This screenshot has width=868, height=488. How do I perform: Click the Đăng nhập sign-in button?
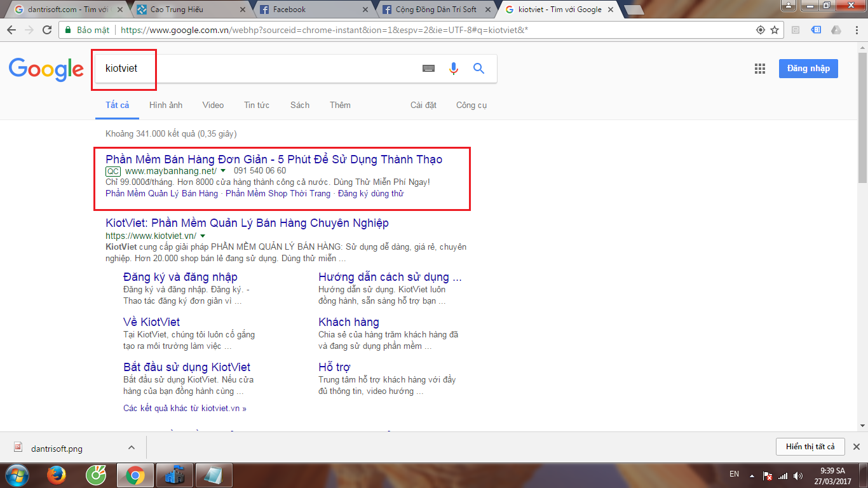pyautogui.click(x=808, y=69)
